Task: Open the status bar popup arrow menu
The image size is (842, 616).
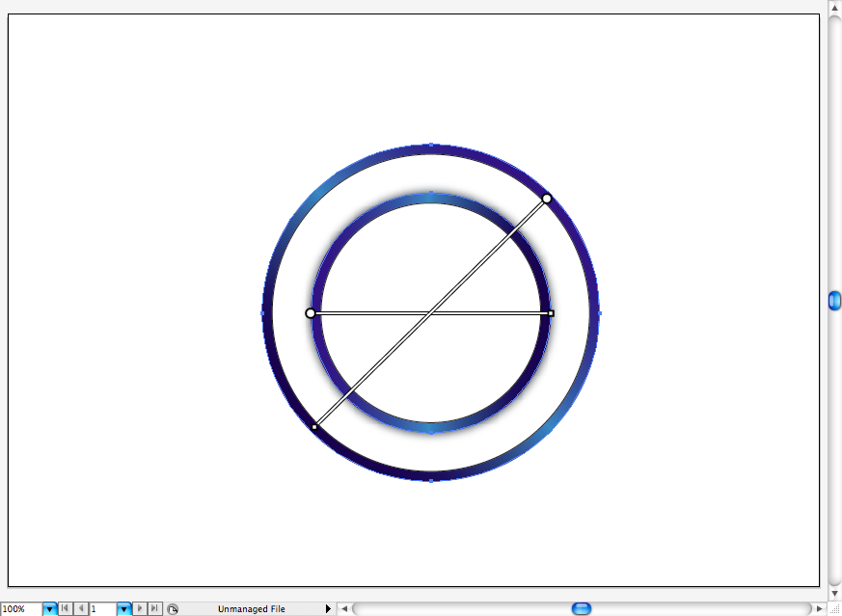Action: tap(328, 609)
